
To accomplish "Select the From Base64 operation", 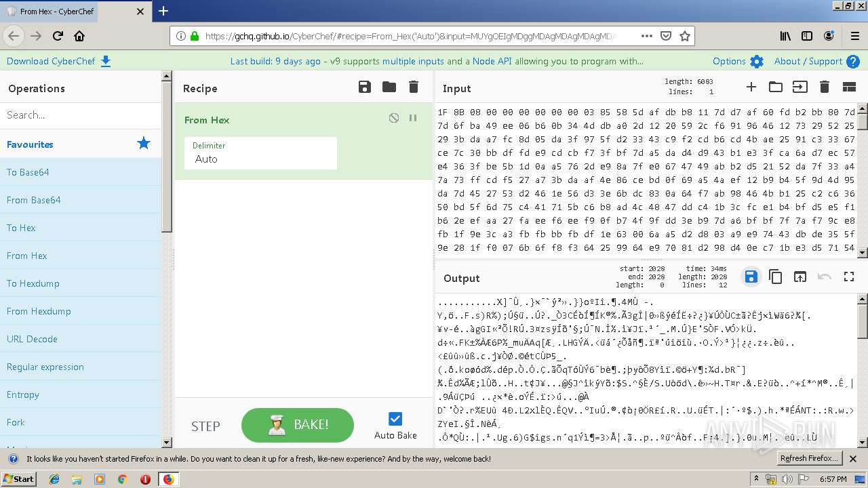I will point(81,200).
